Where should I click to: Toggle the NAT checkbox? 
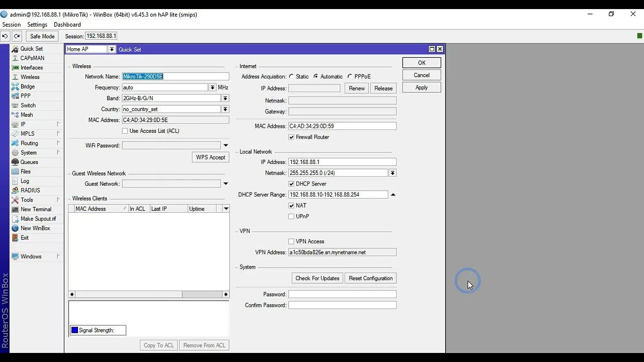[x=291, y=206]
